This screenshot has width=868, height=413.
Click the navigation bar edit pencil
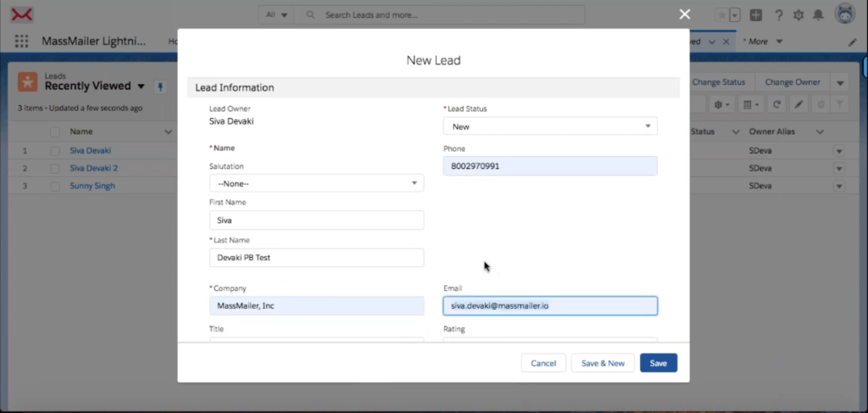(853, 42)
